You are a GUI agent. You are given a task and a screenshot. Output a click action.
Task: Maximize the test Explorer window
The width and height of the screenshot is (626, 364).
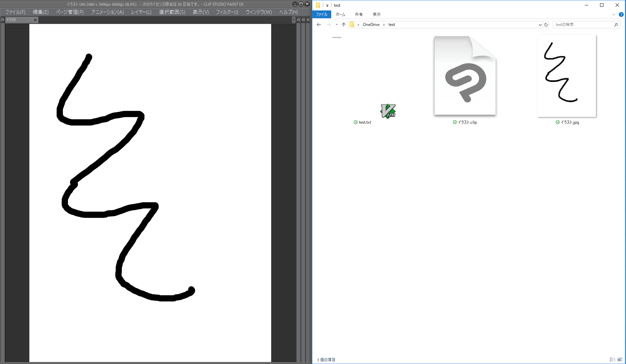(602, 5)
